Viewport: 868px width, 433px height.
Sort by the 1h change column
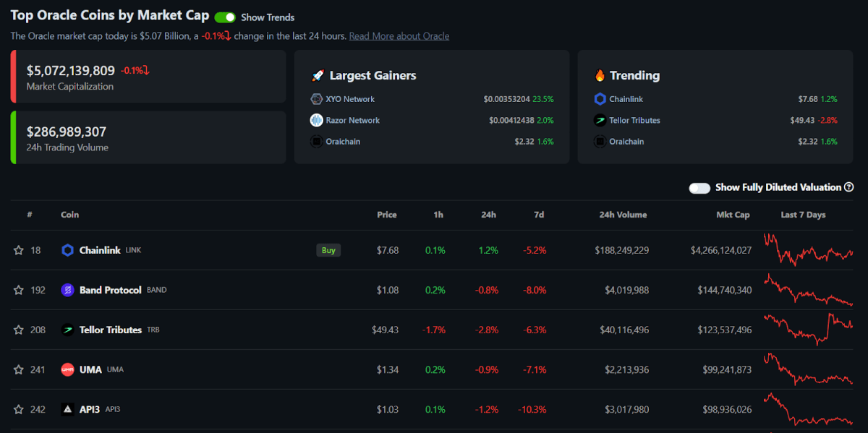tap(439, 215)
